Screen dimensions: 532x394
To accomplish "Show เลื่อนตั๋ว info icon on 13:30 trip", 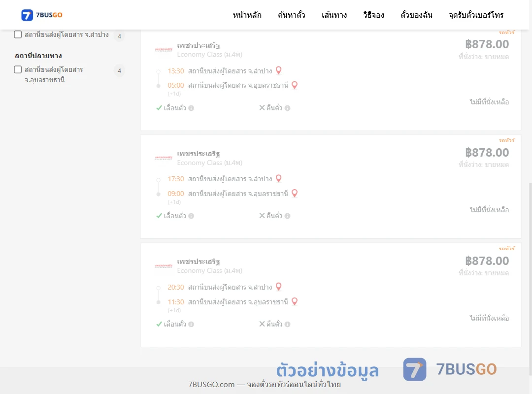I will coord(191,108).
